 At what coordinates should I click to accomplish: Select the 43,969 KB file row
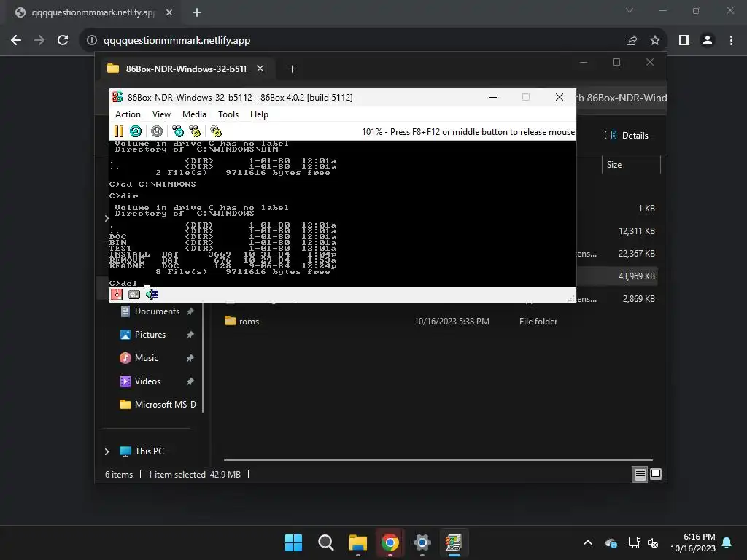tap(617, 276)
